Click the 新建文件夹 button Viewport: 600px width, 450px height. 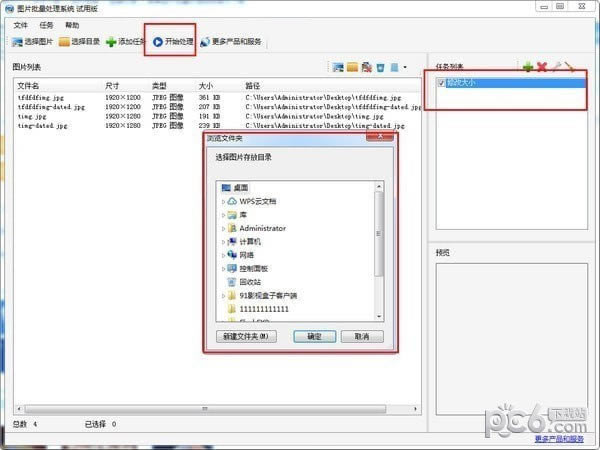[246, 336]
